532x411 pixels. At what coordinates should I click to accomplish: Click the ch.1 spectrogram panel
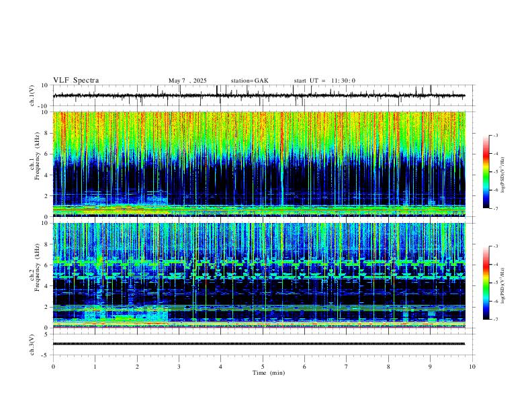click(259, 164)
